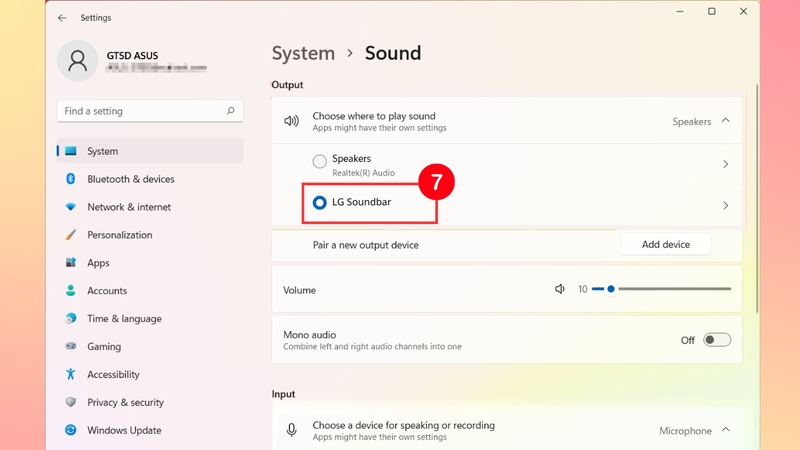
Task: Click the Time & language globe icon
Action: 70,318
